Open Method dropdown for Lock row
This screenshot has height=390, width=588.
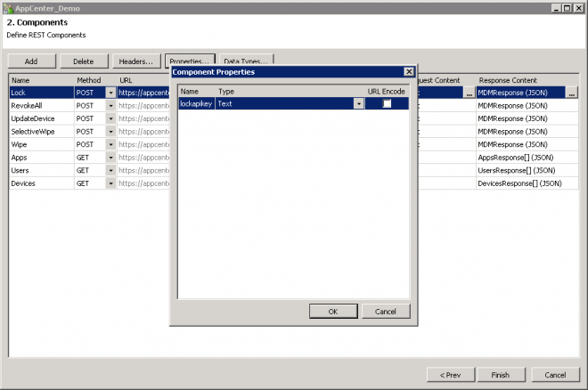tap(110, 93)
